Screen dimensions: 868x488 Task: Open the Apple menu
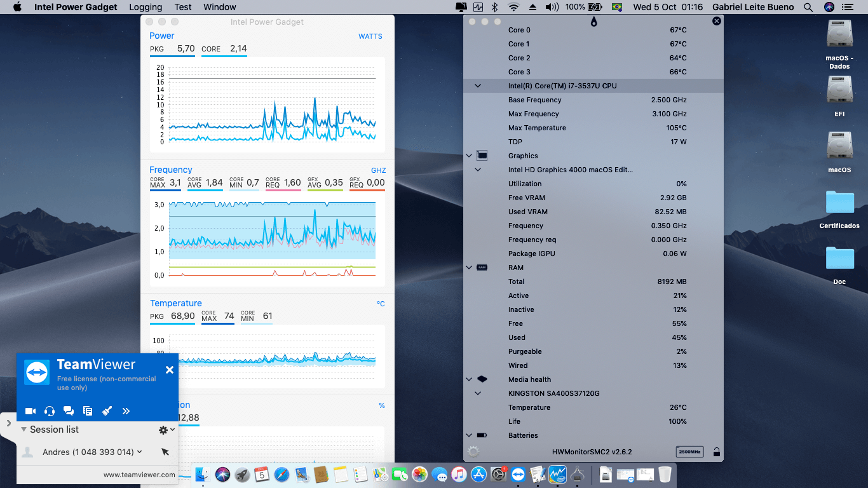(17, 7)
